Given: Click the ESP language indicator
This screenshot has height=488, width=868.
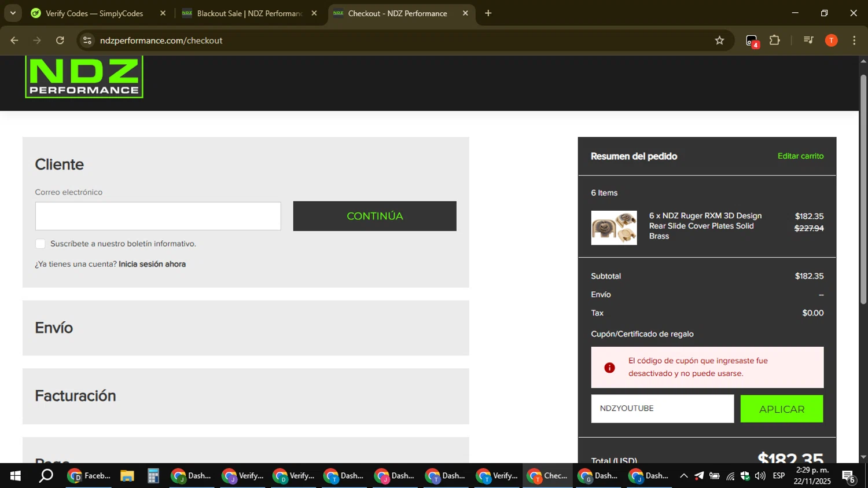Looking at the screenshot, I should (779, 476).
